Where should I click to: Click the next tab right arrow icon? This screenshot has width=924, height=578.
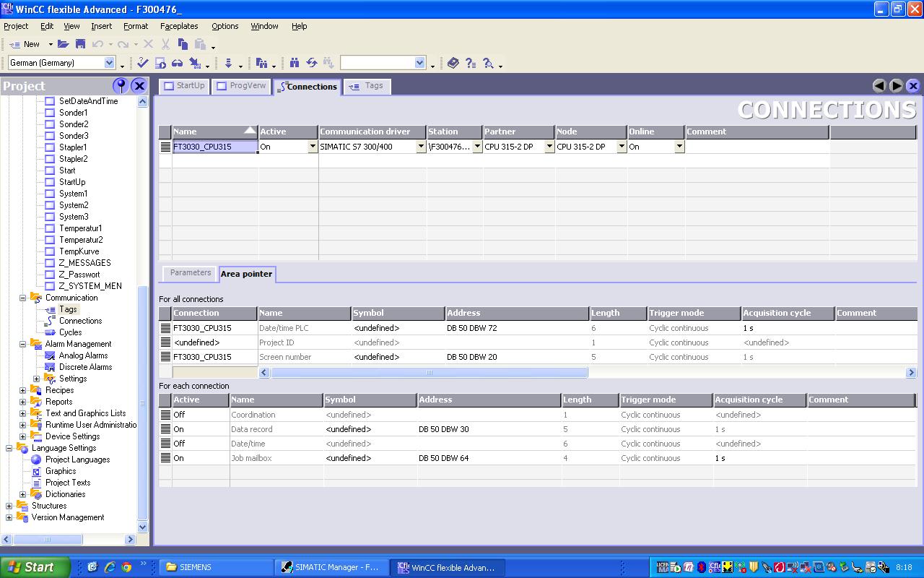tap(896, 86)
